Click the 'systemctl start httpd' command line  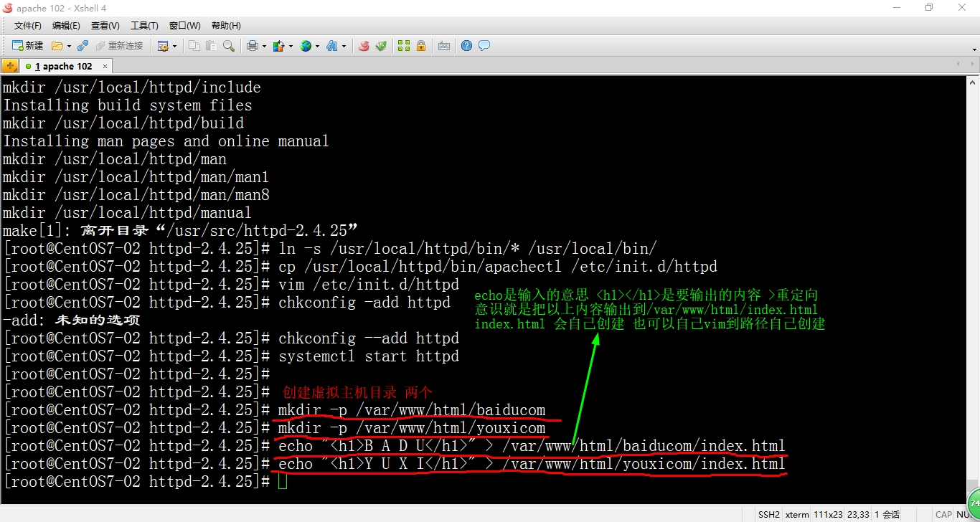point(368,356)
